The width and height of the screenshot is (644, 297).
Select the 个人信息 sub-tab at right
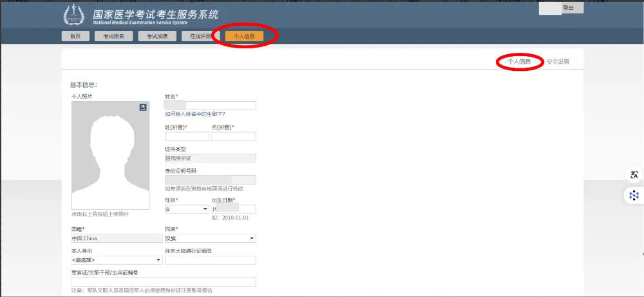(x=519, y=62)
